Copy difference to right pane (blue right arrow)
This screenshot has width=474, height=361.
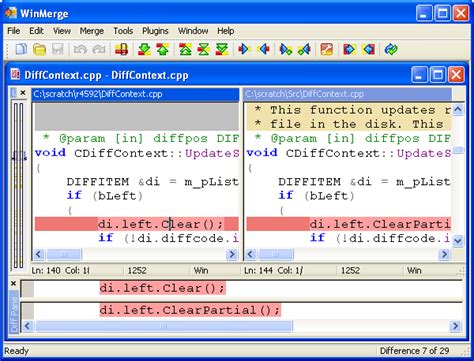244,50
